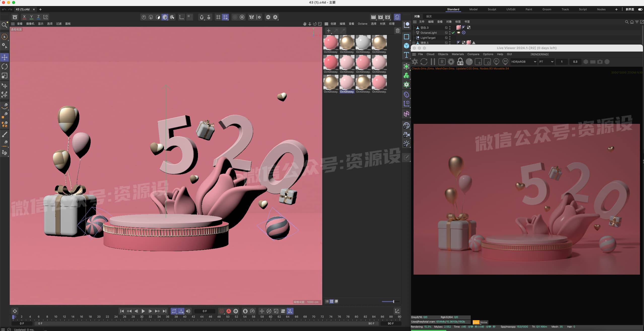Click the search icon in object manager
The image size is (644, 331).
point(627,22)
